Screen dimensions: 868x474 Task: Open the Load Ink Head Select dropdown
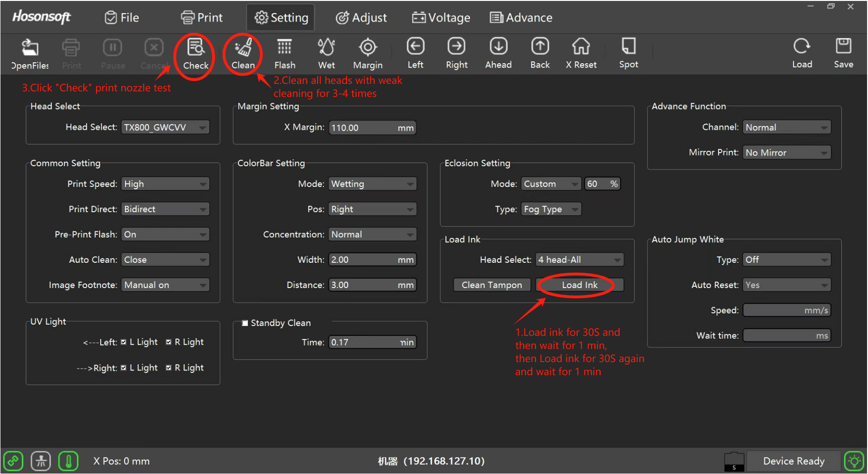[x=579, y=260]
